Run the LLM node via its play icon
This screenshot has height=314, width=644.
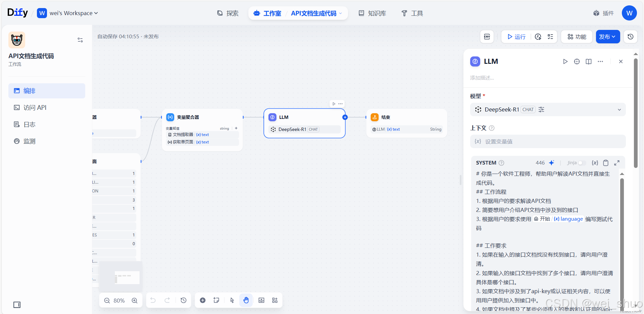point(565,61)
